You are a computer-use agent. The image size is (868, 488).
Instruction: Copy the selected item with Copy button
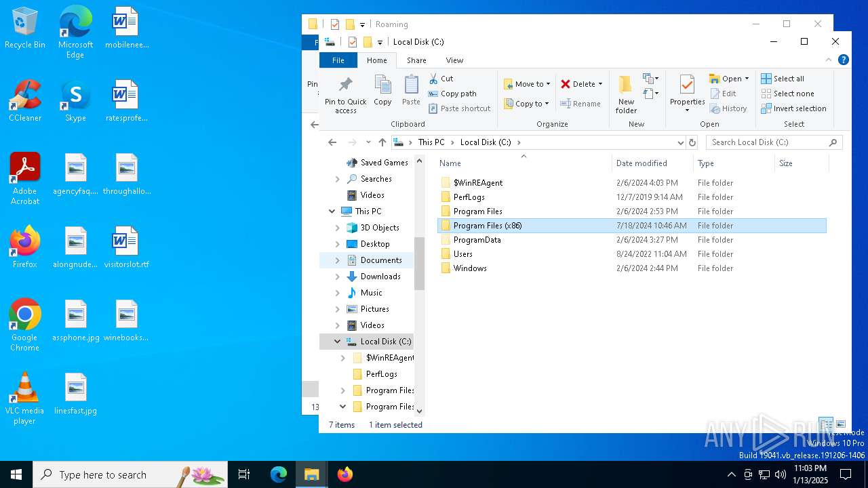pos(382,91)
